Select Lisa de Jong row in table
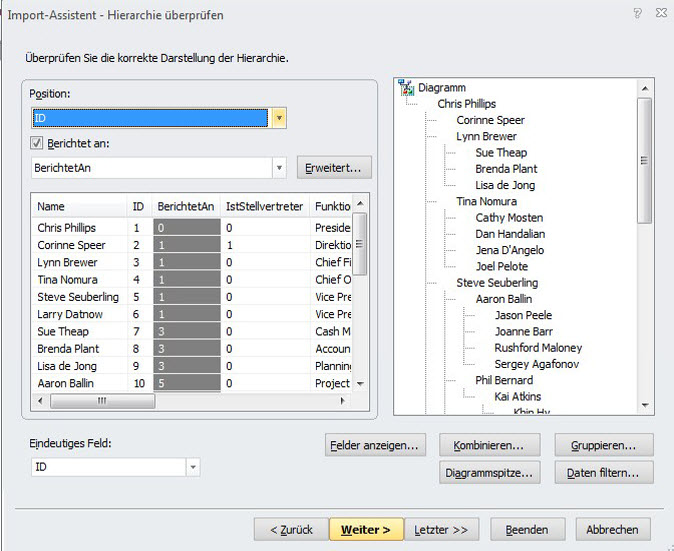The height and width of the screenshot is (551, 674). tap(192, 366)
